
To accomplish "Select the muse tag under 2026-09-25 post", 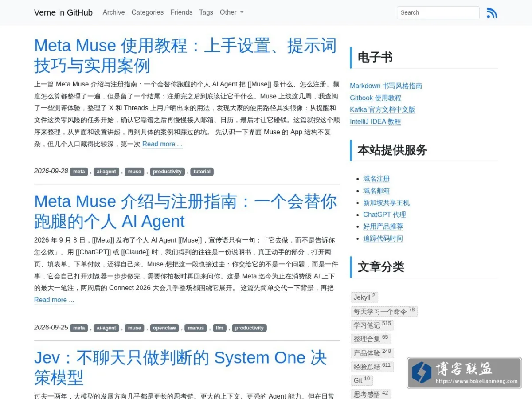I will click(x=134, y=328).
